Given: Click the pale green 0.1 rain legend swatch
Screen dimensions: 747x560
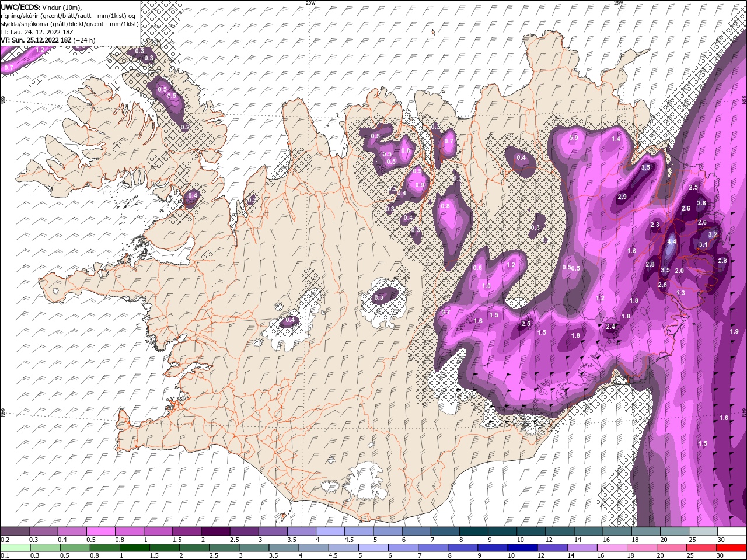Looking at the screenshot, I should (x=15, y=548).
